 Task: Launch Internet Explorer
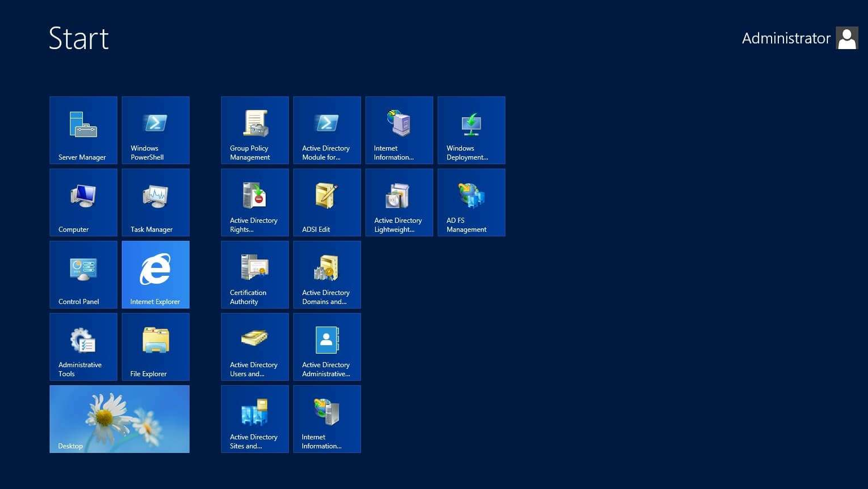[156, 275]
